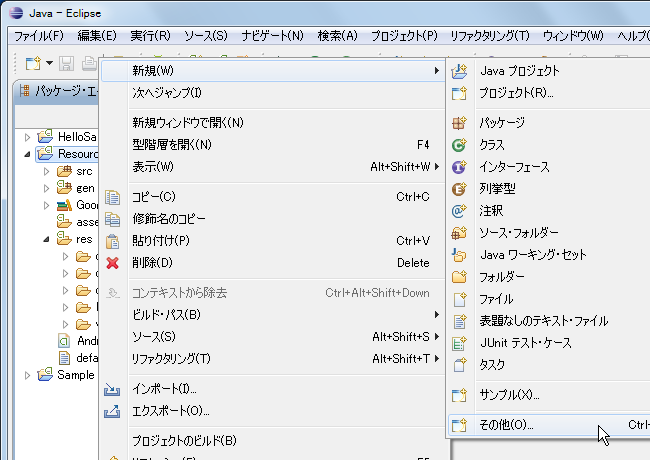Click the その他(O)... icon

tap(459, 425)
